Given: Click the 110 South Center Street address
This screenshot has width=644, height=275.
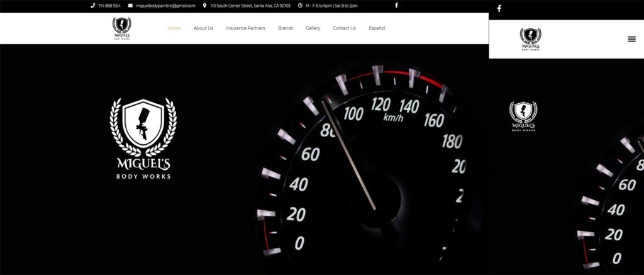Looking at the screenshot, I should tap(247, 6).
